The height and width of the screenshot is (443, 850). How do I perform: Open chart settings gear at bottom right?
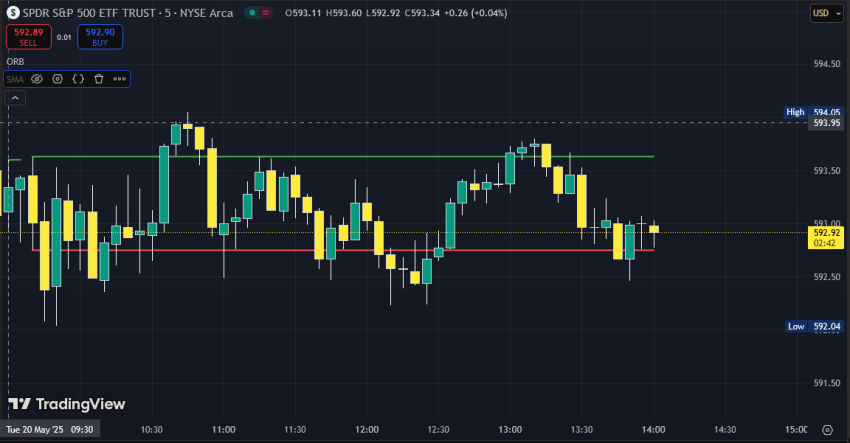point(827,430)
